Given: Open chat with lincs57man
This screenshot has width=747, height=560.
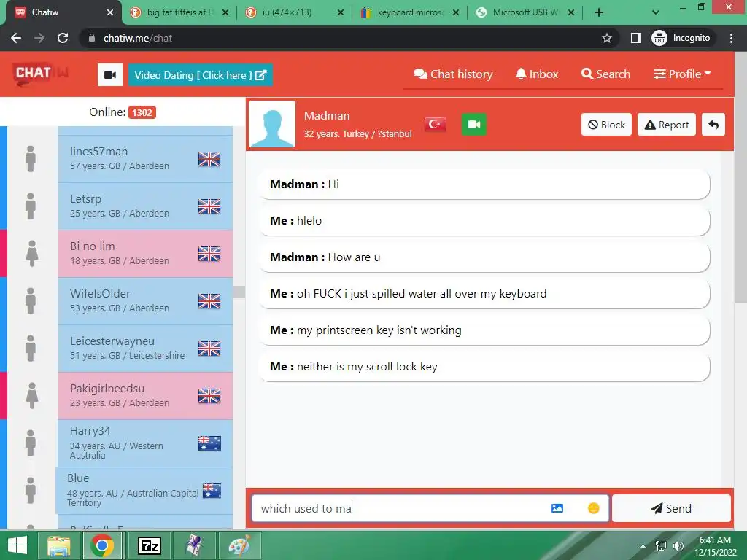Looking at the screenshot, I should (x=145, y=158).
